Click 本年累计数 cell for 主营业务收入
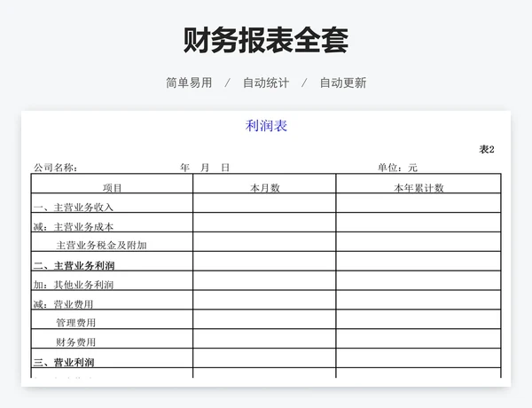This screenshot has width=532, height=408. pos(419,203)
